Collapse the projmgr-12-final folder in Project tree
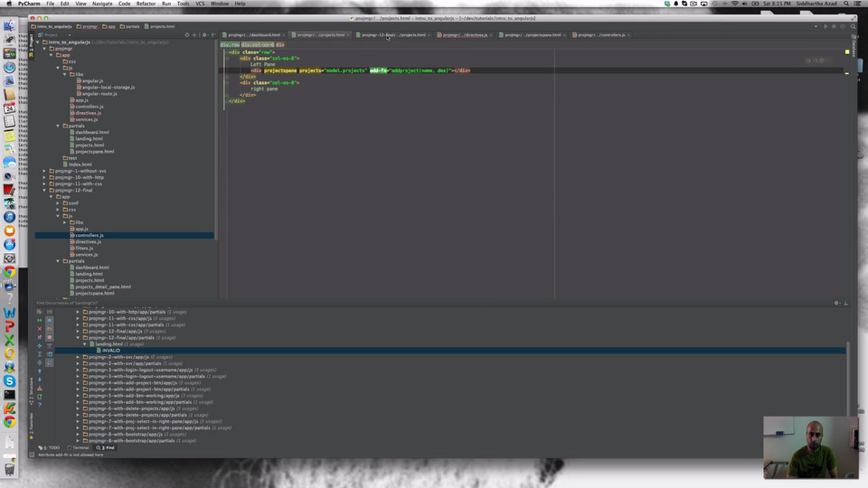868x488 pixels. pyautogui.click(x=45, y=190)
